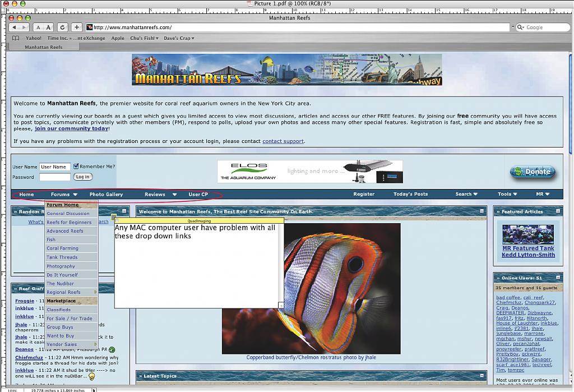Click the note's resize corner handle
574x392 pixels.
[281, 305]
